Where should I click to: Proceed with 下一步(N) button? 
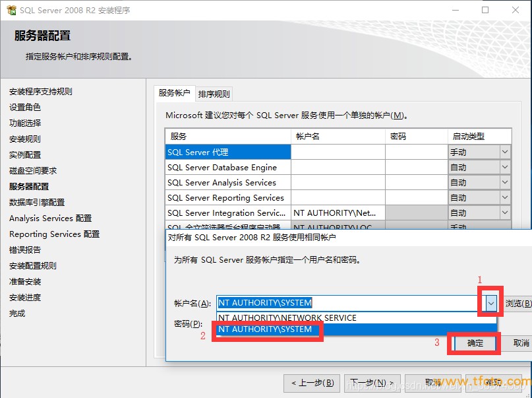coord(372,383)
